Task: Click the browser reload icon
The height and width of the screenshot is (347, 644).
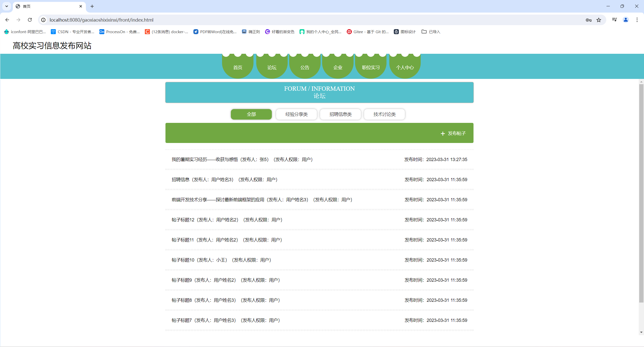Action: (x=30, y=20)
